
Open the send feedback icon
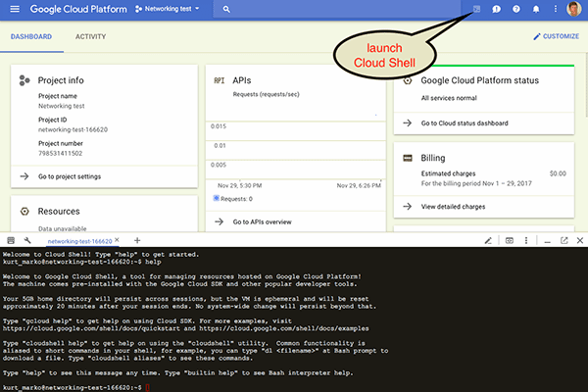(496, 9)
